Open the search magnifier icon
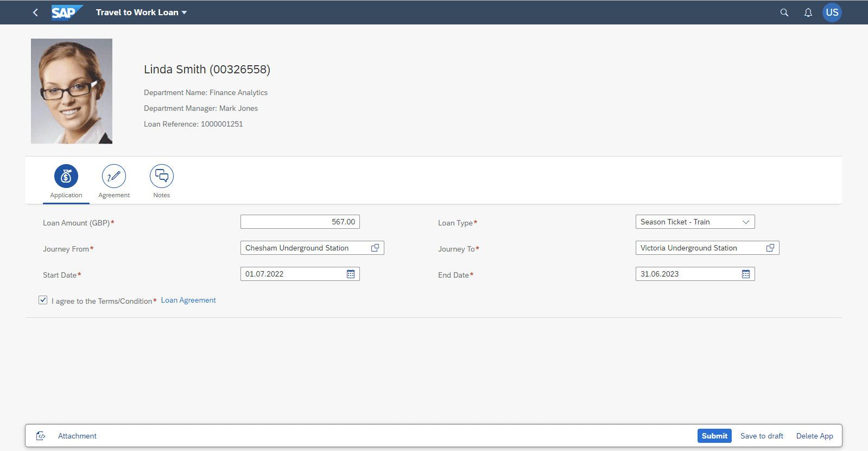The image size is (868, 451). pos(784,12)
